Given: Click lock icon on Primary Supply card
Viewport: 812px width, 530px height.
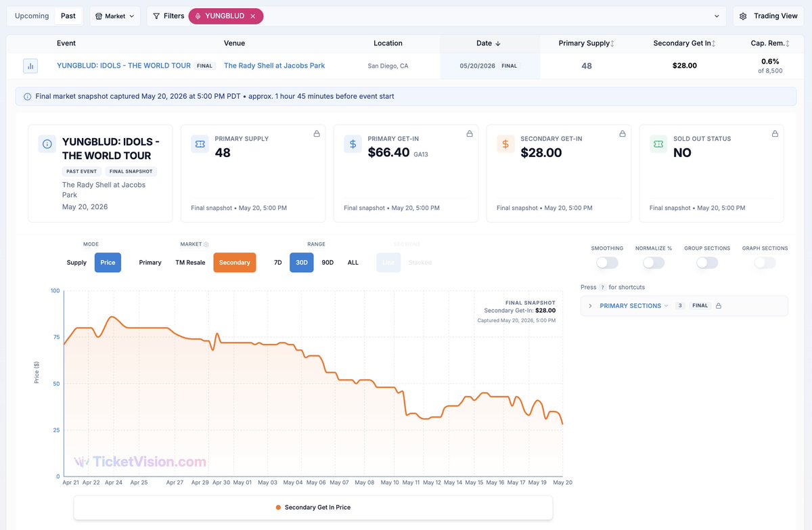Looking at the screenshot, I should [317, 134].
